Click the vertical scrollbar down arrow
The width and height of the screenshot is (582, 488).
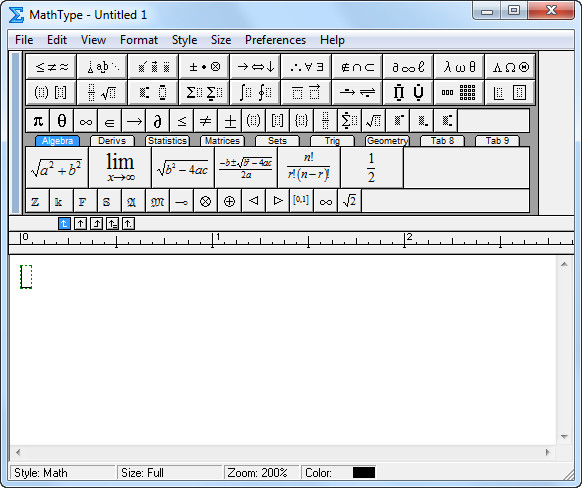[x=564, y=436]
